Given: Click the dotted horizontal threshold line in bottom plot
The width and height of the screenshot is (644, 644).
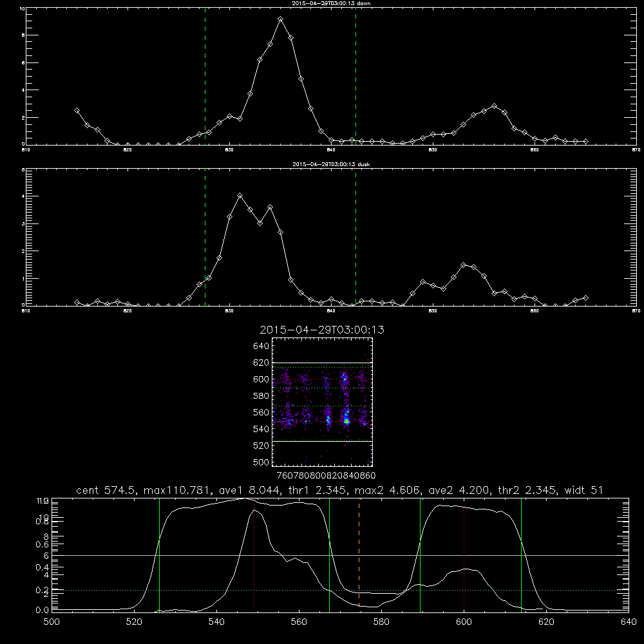Looking at the screenshot, I should (x=340, y=590).
